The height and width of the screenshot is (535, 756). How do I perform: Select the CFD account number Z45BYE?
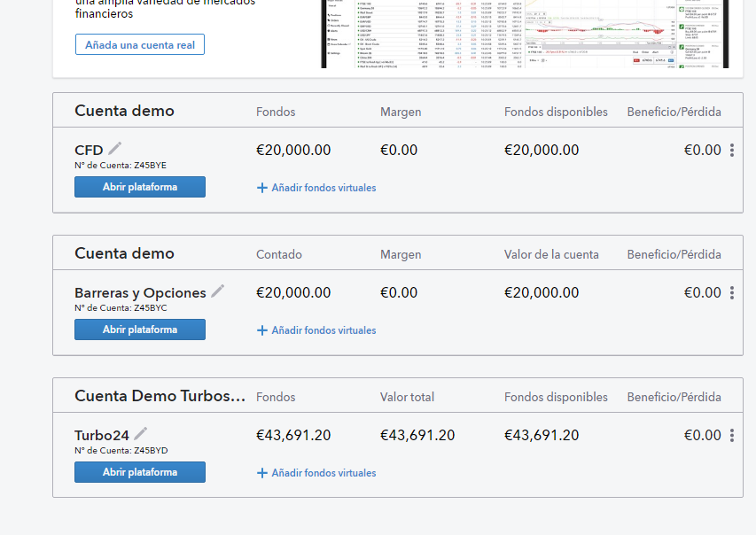coord(121,166)
